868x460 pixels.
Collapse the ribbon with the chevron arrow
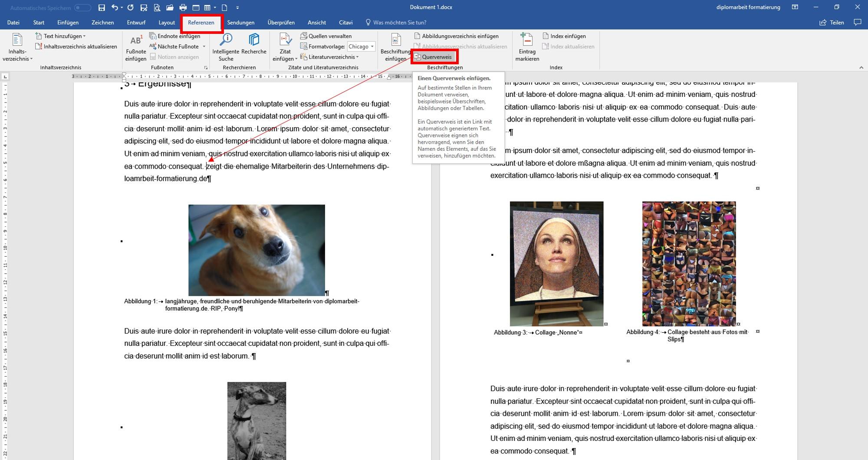861,67
